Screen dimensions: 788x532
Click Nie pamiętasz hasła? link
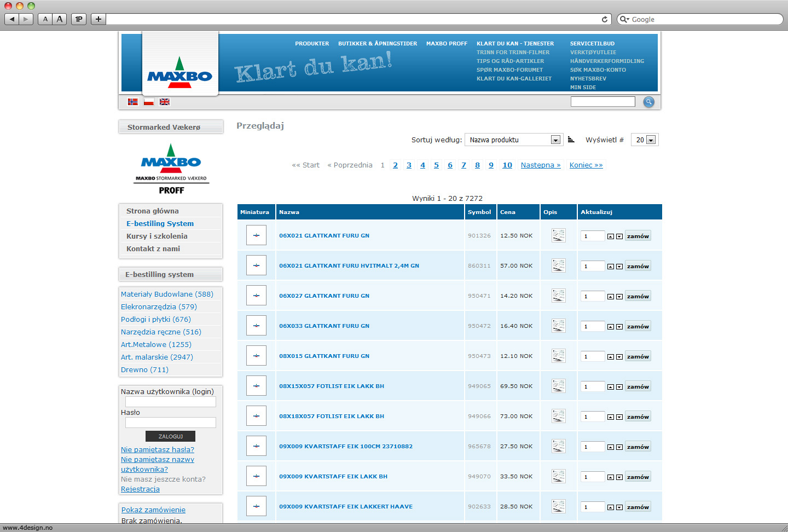click(158, 450)
